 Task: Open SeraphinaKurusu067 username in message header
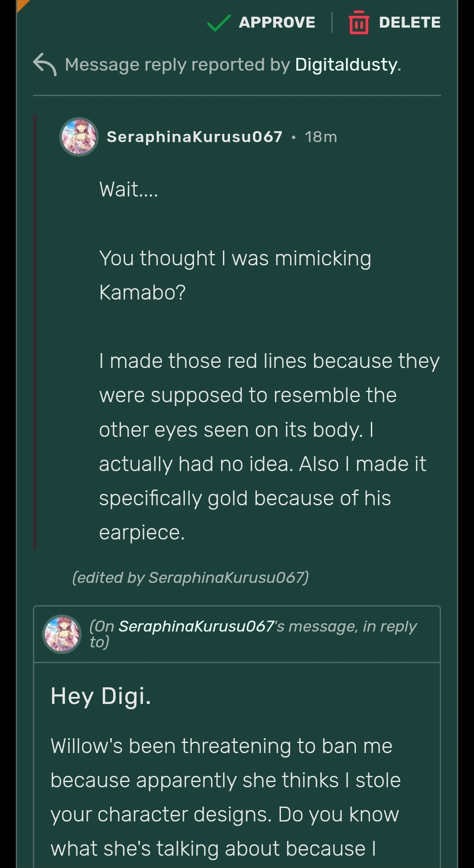[194, 137]
